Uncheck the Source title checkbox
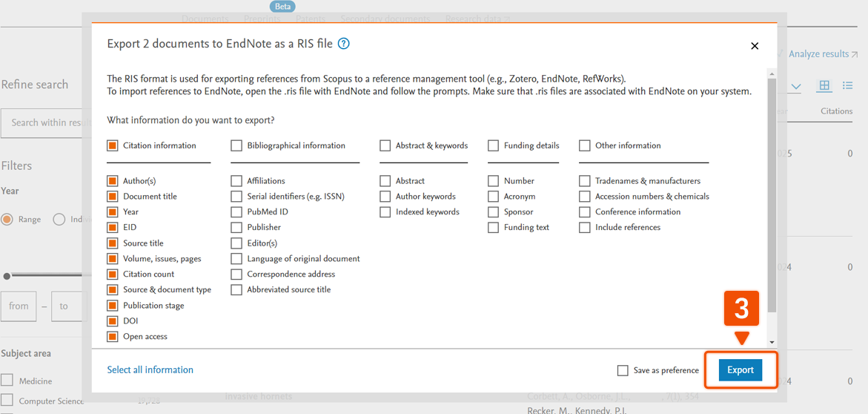 coord(113,243)
